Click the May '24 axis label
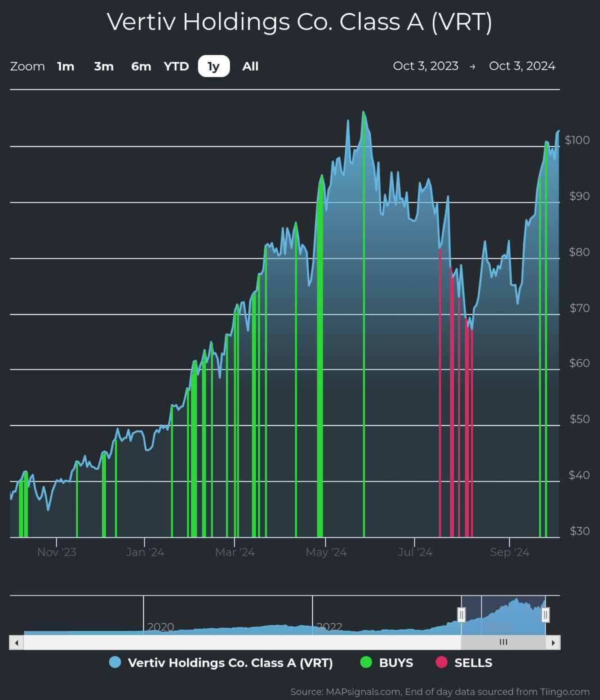This screenshot has height=700, width=600. coord(326,552)
